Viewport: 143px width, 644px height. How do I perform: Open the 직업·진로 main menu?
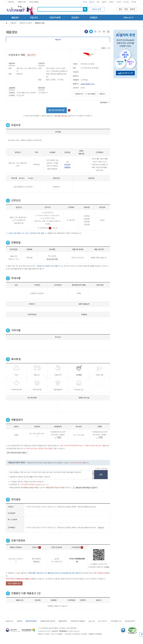click(34, 18)
